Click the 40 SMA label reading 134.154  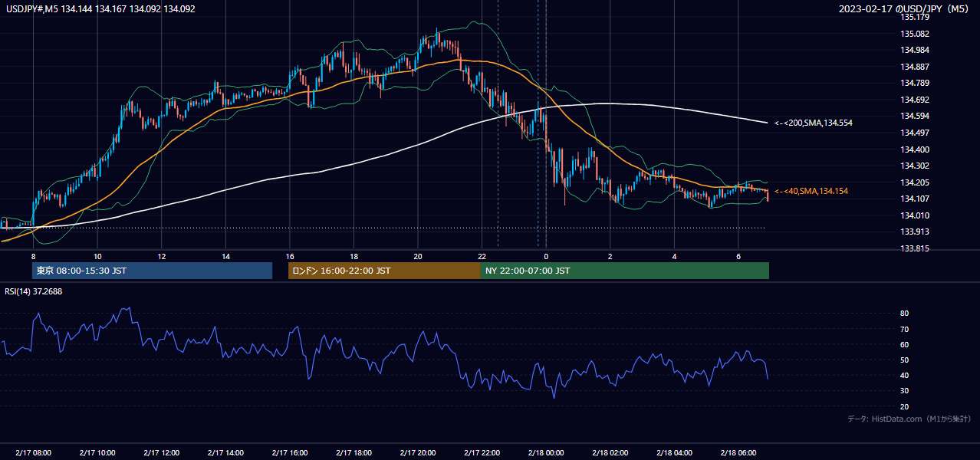point(811,191)
